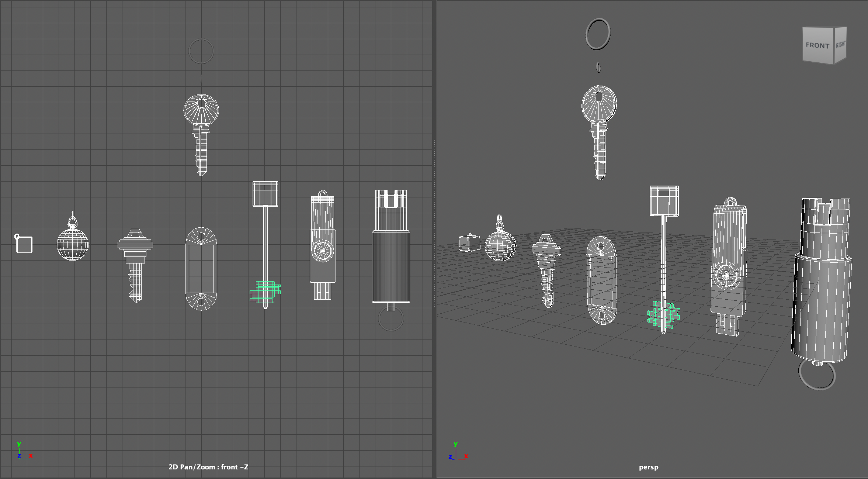The height and width of the screenshot is (479, 868).
Task: Click the long key's square head in persp view
Action: pos(664,201)
